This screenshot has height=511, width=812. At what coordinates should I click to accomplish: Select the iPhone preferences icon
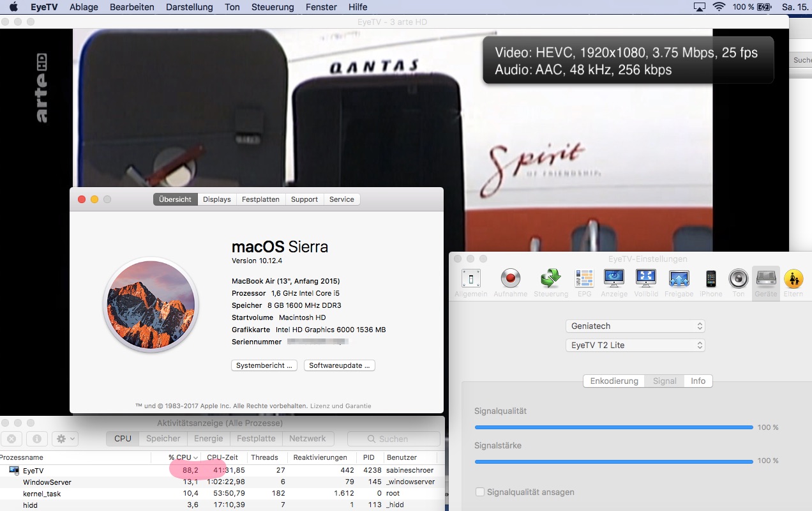710,283
